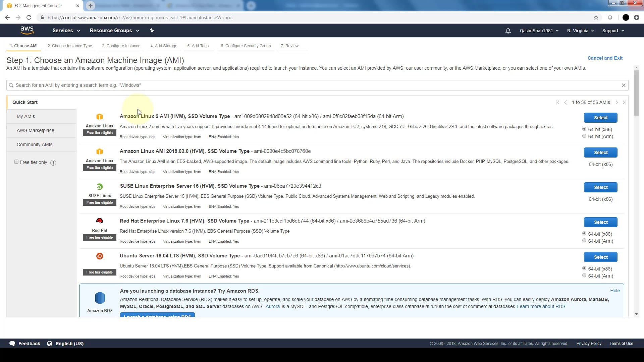Image resolution: width=644 pixels, height=362 pixels.
Task: Click Select for Ubuntu Server 18.04 LTS
Action: pos(600,257)
